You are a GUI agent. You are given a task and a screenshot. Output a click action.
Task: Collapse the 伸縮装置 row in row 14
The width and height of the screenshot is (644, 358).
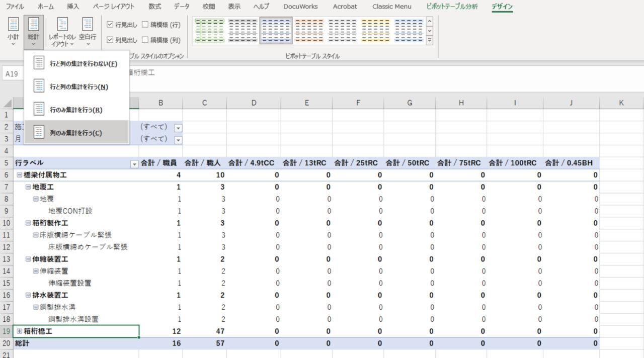pyautogui.click(x=36, y=272)
